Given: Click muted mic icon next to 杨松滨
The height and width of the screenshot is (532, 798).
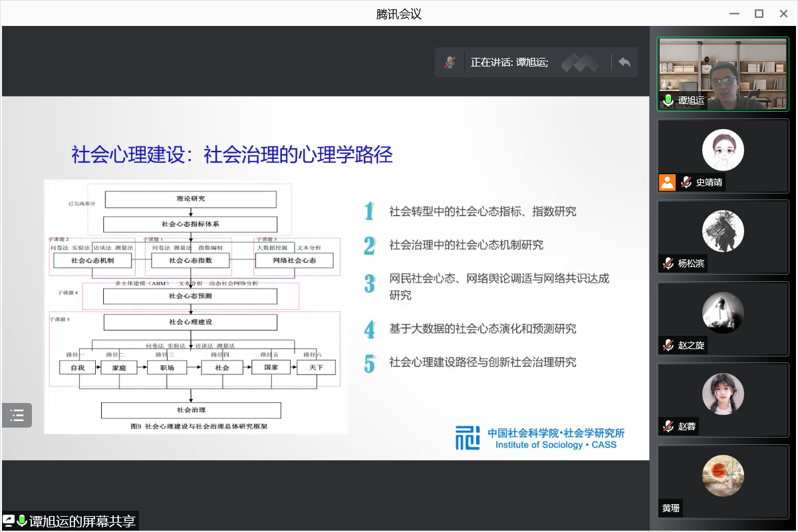Looking at the screenshot, I should click(x=668, y=263).
